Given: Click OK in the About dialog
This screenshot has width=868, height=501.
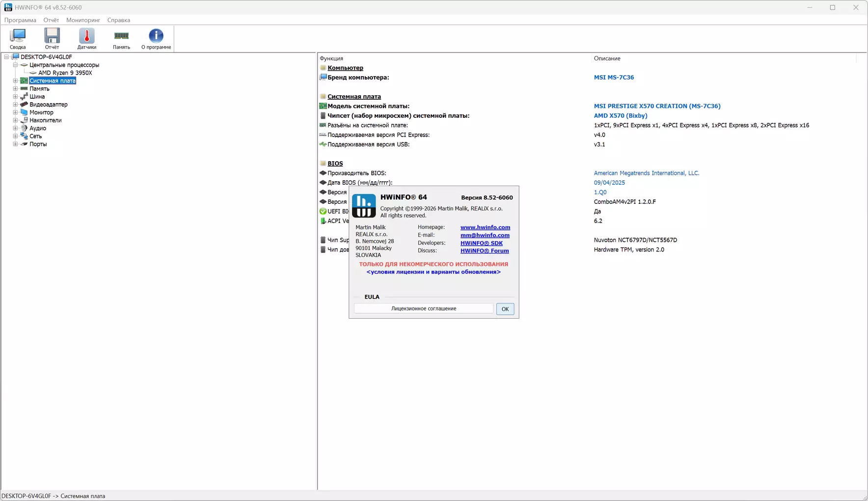Looking at the screenshot, I should coord(505,309).
